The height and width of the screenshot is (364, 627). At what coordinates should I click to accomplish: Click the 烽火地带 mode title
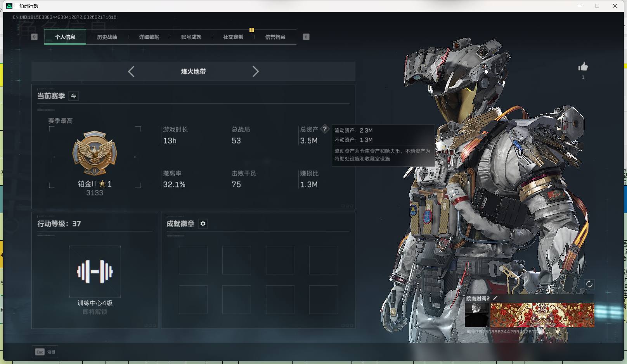193,71
